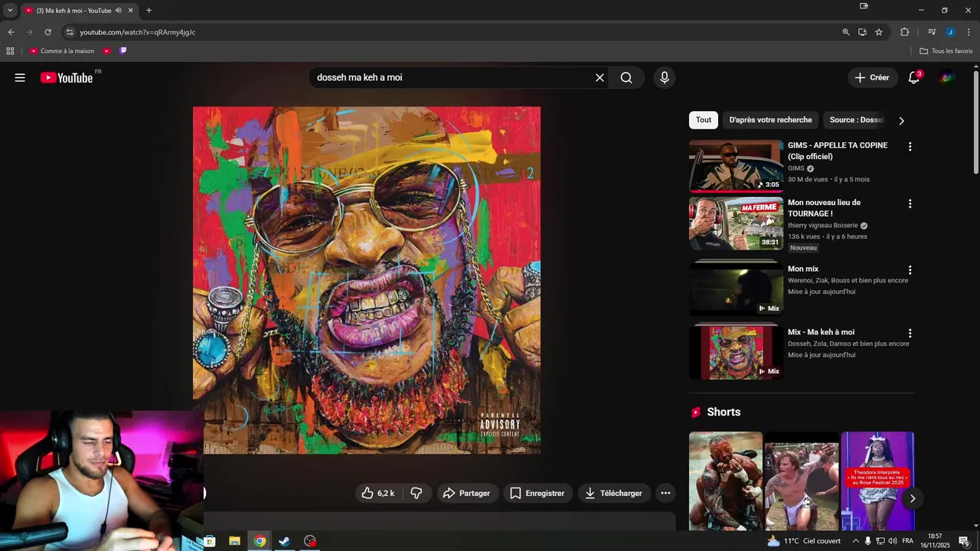
Task: Open the GIMS - APPELLE TA COPINE thumbnail
Action: (736, 165)
